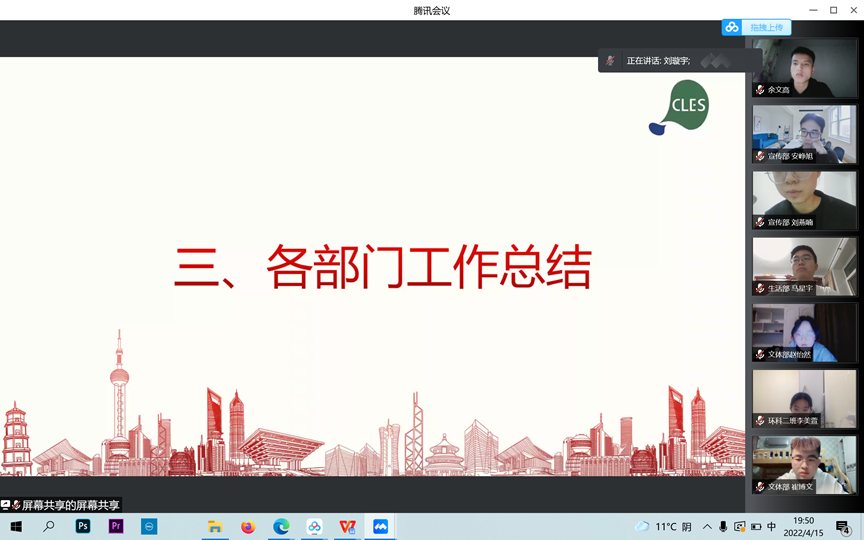Open the notification center in the taskbar

(843, 527)
